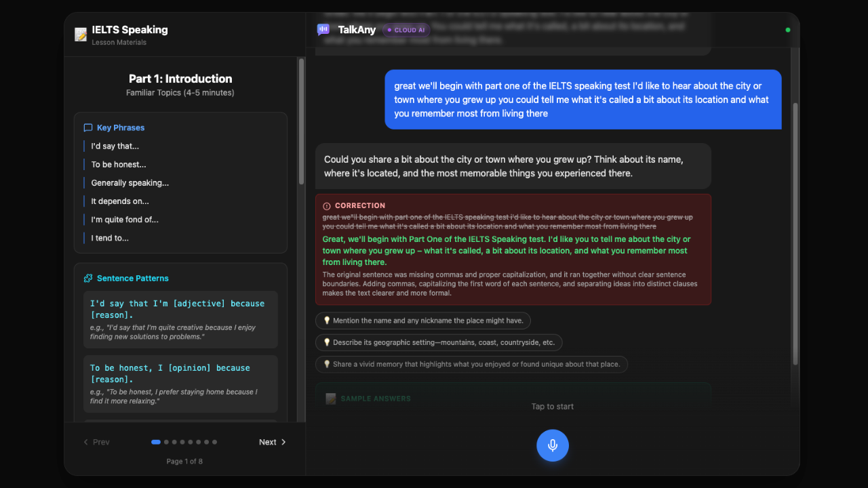The image size is (868, 488).
Task: Click the "I'm quite fond of..." key phrase
Action: click(x=125, y=220)
